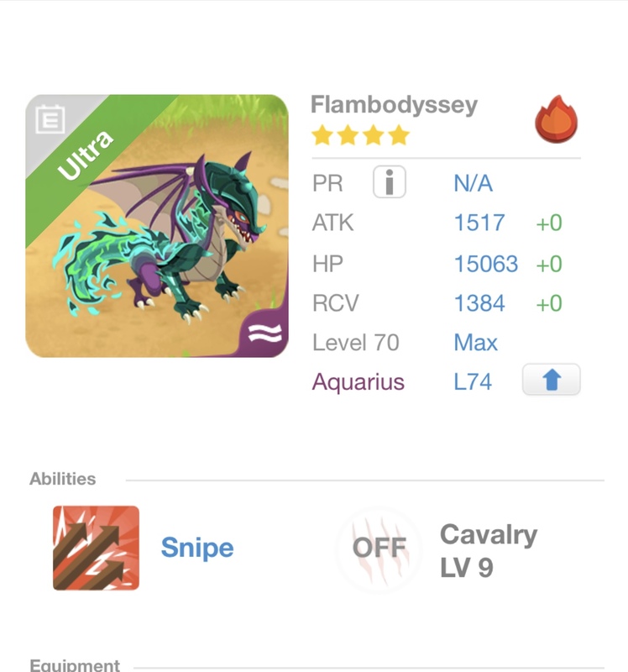Click the four gold stars rating
628x672 pixels.
pyautogui.click(x=360, y=135)
